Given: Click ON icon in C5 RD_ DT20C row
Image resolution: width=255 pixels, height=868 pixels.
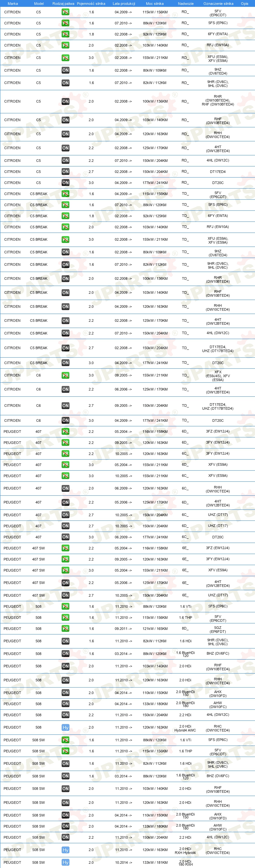Looking at the screenshot, I should point(66,183).
